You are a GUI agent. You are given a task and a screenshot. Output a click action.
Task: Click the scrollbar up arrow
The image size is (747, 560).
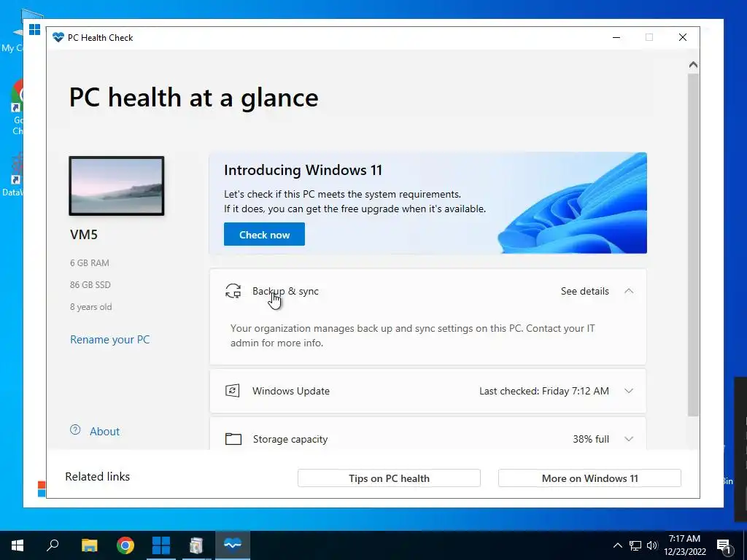(x=693, y=64)
